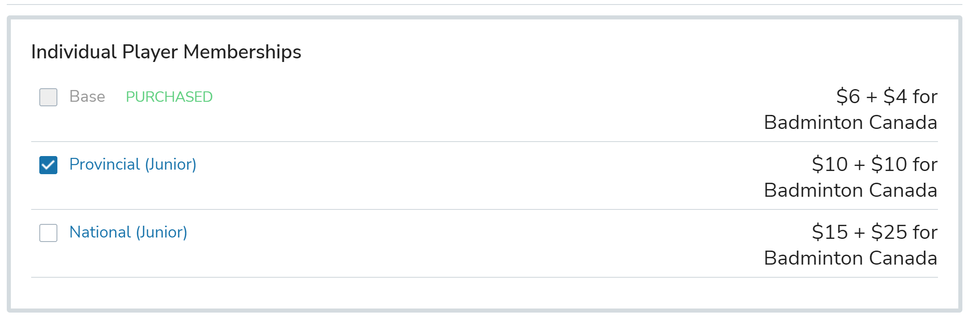The width and height of the screenshot is (980, 318).
Task: Uncheck the Provincial (Junior) membership checkbox
Action: point(48,165)
